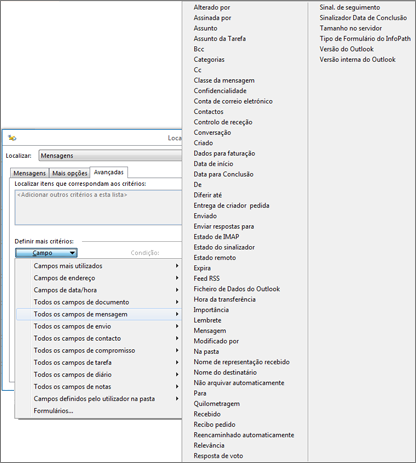Select the Contactos field
This screenshot has height=463, width=416.
click(x=208, y=112)
